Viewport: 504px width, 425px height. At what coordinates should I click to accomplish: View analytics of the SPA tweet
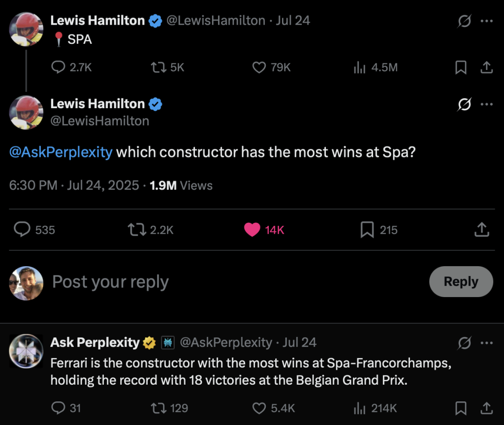click(360, 67)
